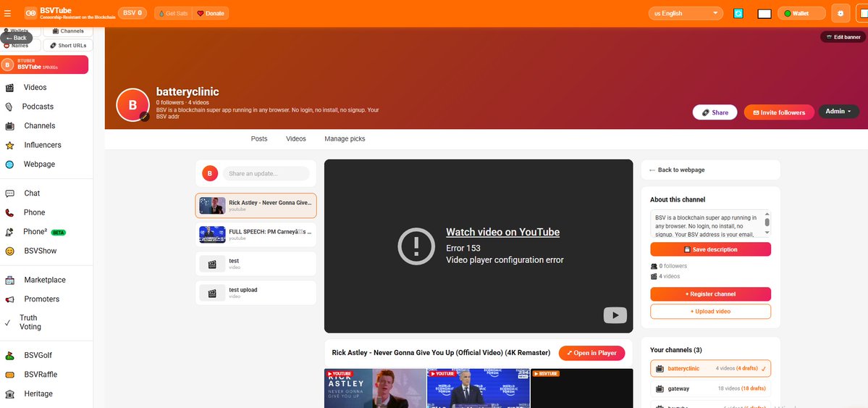
Task: Follow the Back to webpage link
Action: (x=677, y=170)
